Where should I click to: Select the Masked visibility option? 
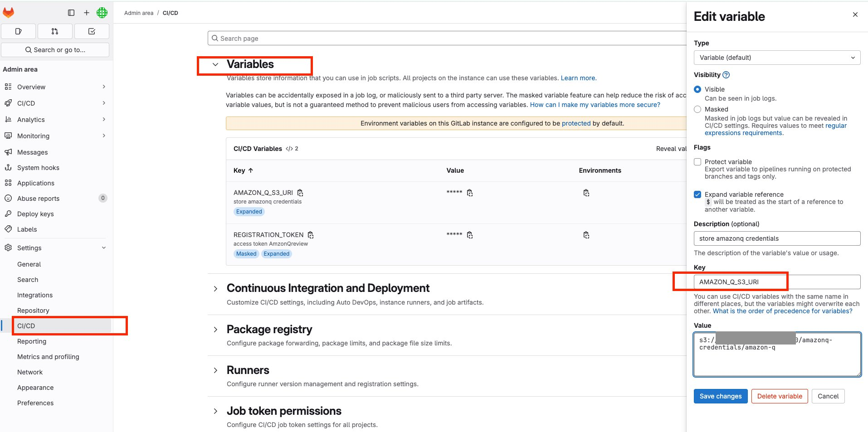(x=697, y=109)
